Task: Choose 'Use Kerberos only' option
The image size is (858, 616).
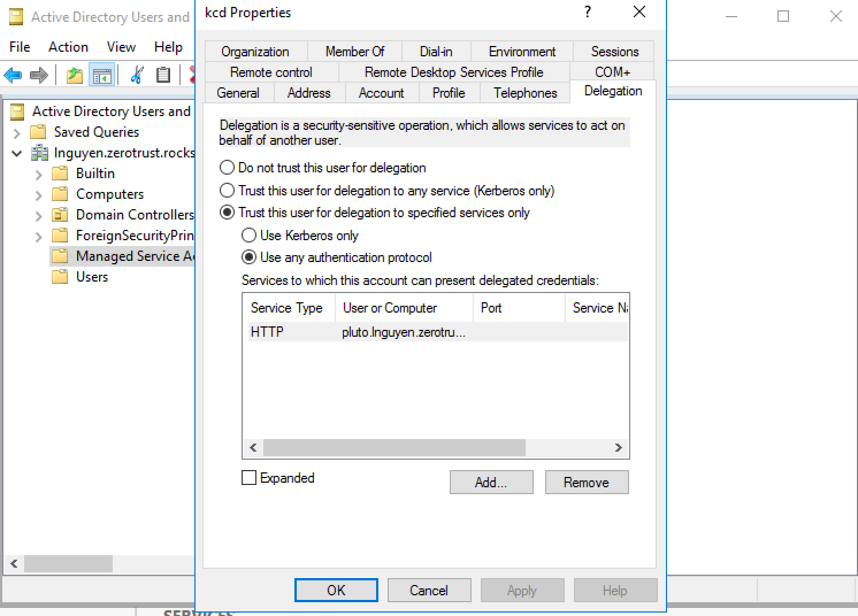Action: (x=249, y=235)
